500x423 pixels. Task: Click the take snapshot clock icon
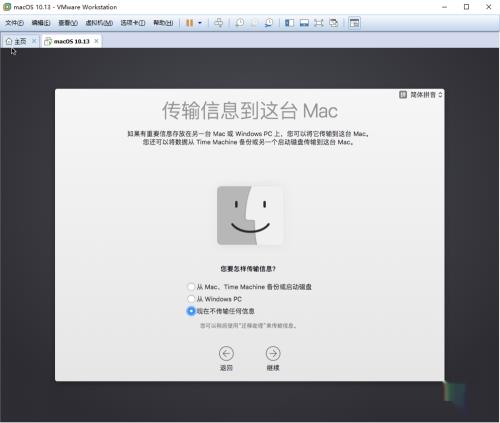pyautogui.click(x=239, y=23)
